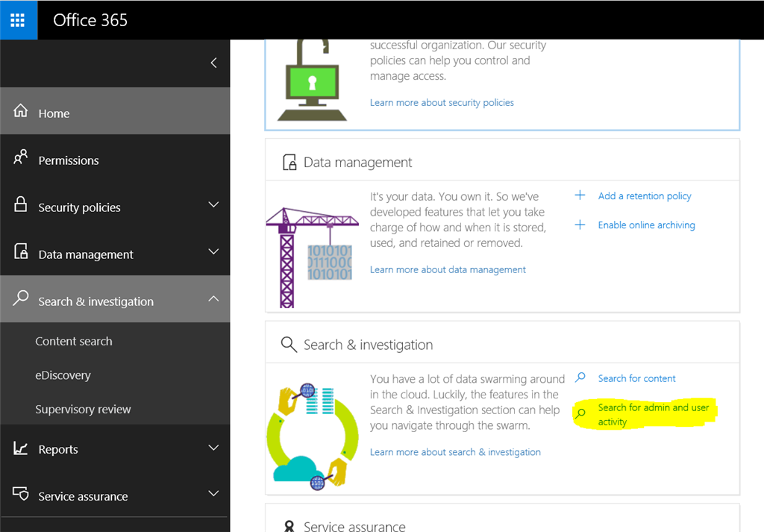The height and width of the screenshot is (532, 764).
Task: Click Search for content link
Action: pos(637,378)
